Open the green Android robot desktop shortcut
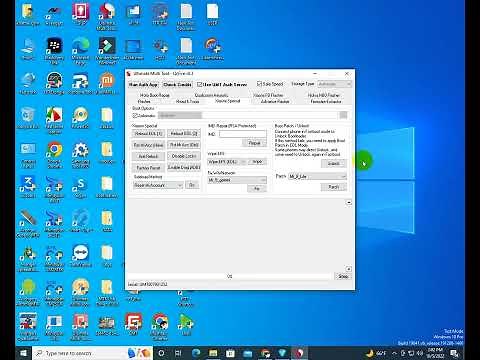This screenshot has width=480, height=360. click(x=28, y=292)
